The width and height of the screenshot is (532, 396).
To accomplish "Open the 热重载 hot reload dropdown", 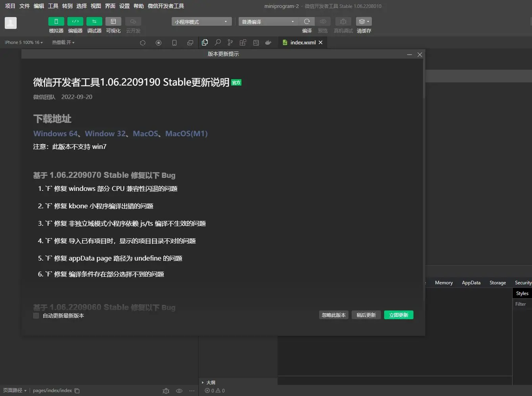I will 63,42.
